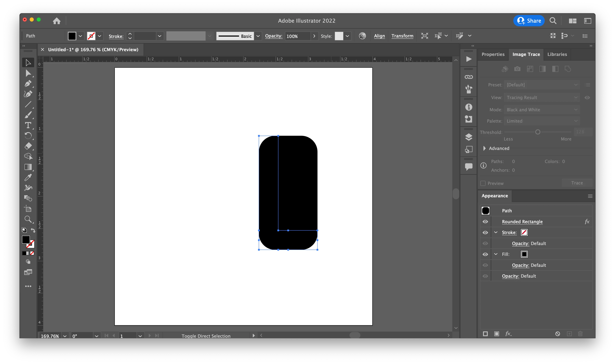Viewport: 615px width, 364px height.
Task: Select the Pen tool
Action: (28, 84)
